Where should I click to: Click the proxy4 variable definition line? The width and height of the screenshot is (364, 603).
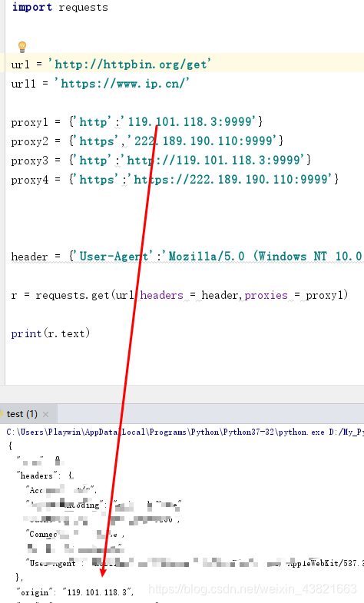(x=175, y=179)
